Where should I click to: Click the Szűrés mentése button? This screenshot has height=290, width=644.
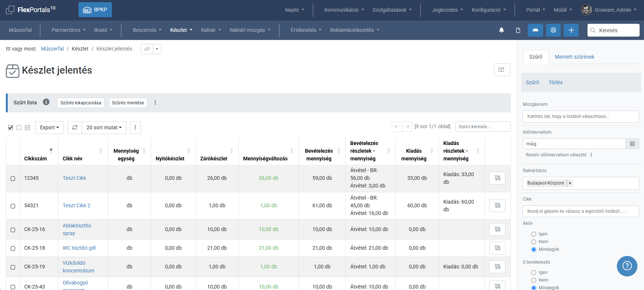(x=128, y=103)
